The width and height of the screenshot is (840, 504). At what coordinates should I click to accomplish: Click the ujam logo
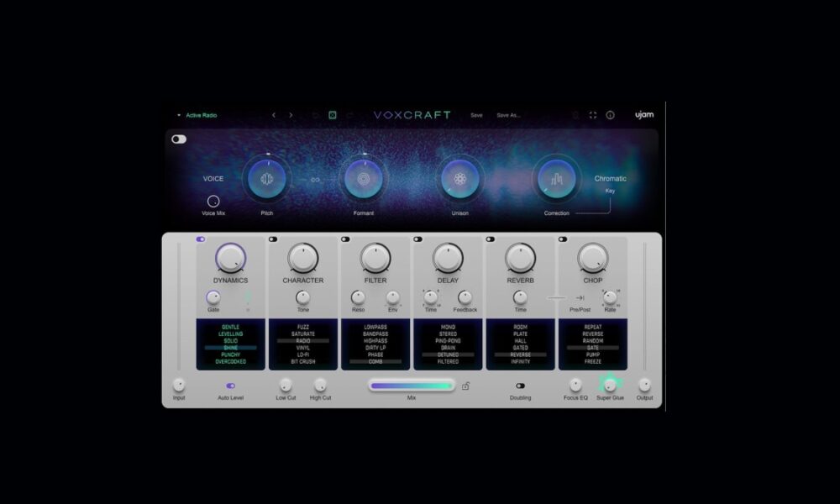[x=643, y=114]
